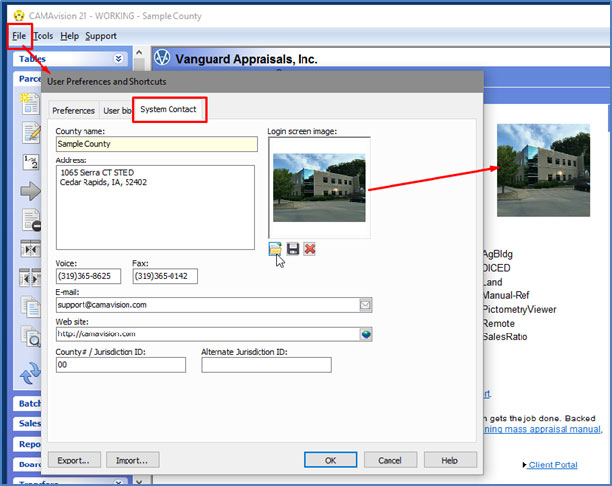
Task: Open the web site with the globe icon
Action: point(366,334)
